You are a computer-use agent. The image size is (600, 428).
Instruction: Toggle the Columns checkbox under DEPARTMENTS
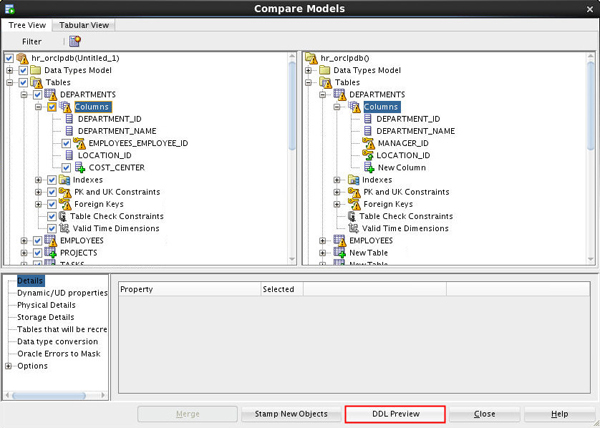pyautogui.click(x=52, y=107)
